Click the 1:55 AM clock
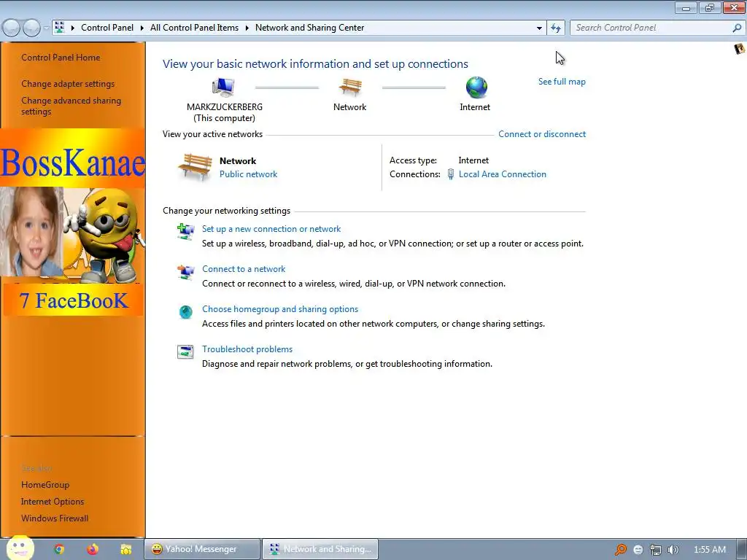Image resolution: width=747 pixels, height=560 pixels. pyautogui.click(x=709, y=550)
